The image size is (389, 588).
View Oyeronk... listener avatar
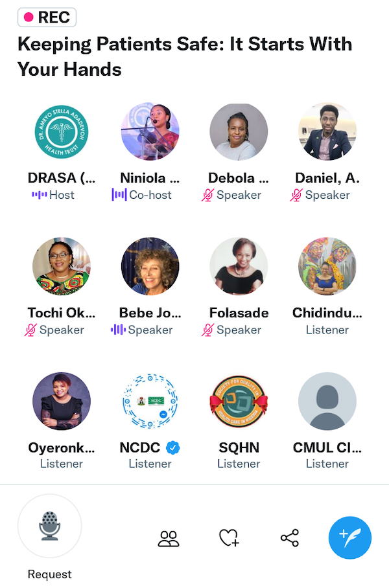click(x=62, y=401)
